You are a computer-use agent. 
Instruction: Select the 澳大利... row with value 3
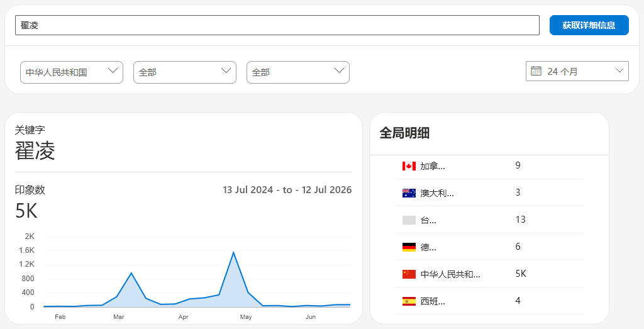pyautogui.click(x=489, y=192)
